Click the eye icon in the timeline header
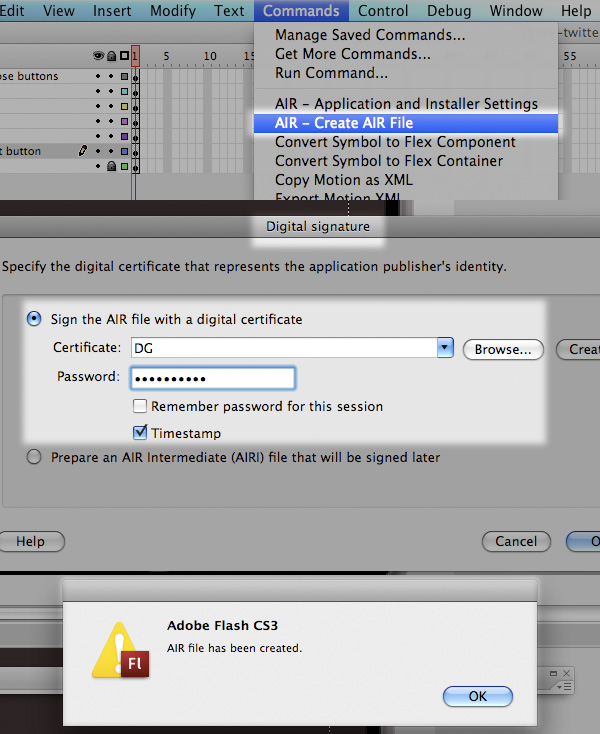600x734 pixels. (x=98, y=56)
